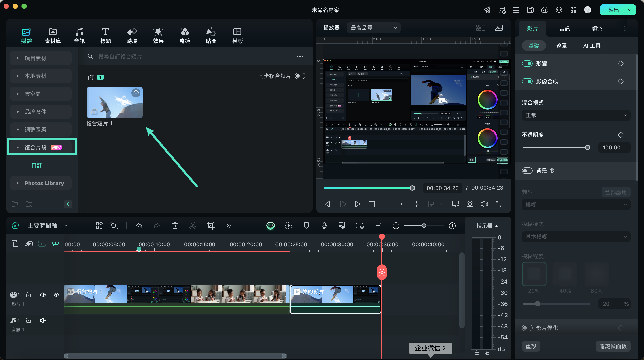This screenshot has height=360, width=644.
Task: Click the more options ellipsis in media panel
Action: [300, 57]
